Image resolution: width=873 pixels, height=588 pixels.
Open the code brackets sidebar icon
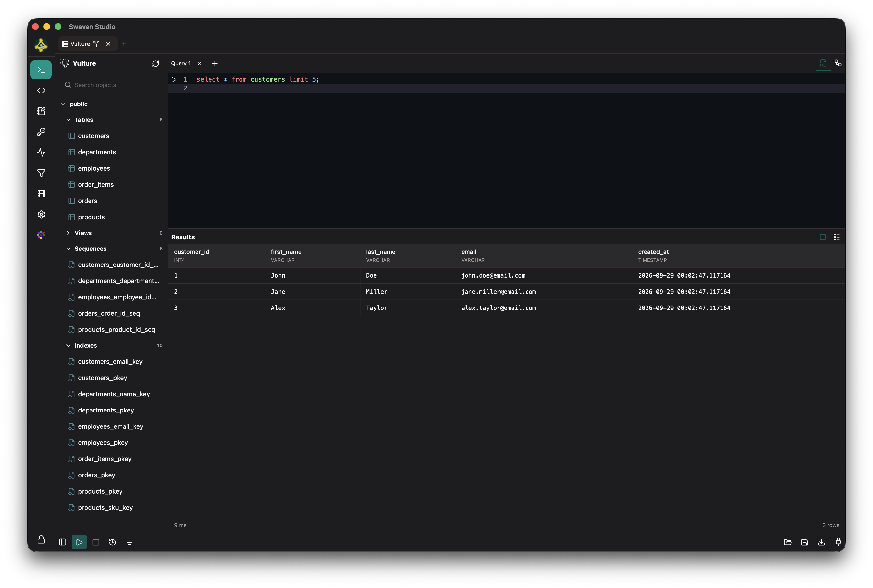tap(41, 90)
